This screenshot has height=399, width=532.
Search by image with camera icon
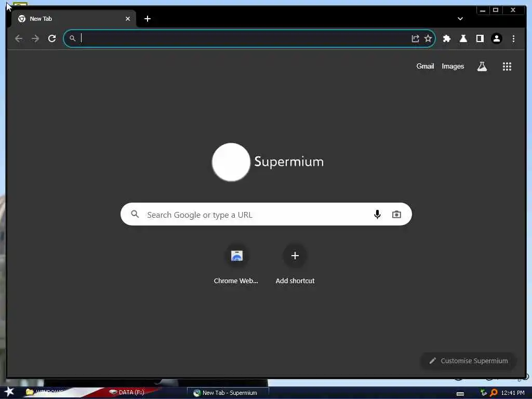coord(396,215)
